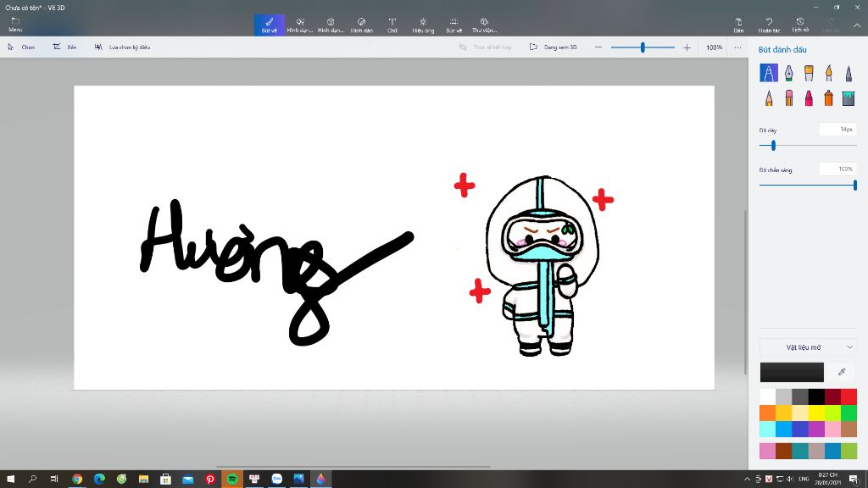Open Microsoft Edge from taskbar
The width and height of the screenshot is (868, 488).
[x=99, y=480]
